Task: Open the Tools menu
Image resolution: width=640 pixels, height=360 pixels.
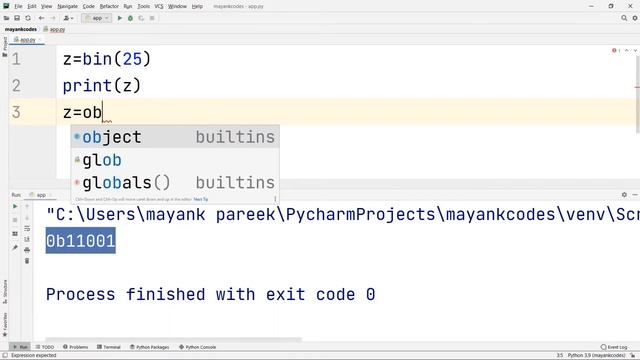Action: pos(143,7)
